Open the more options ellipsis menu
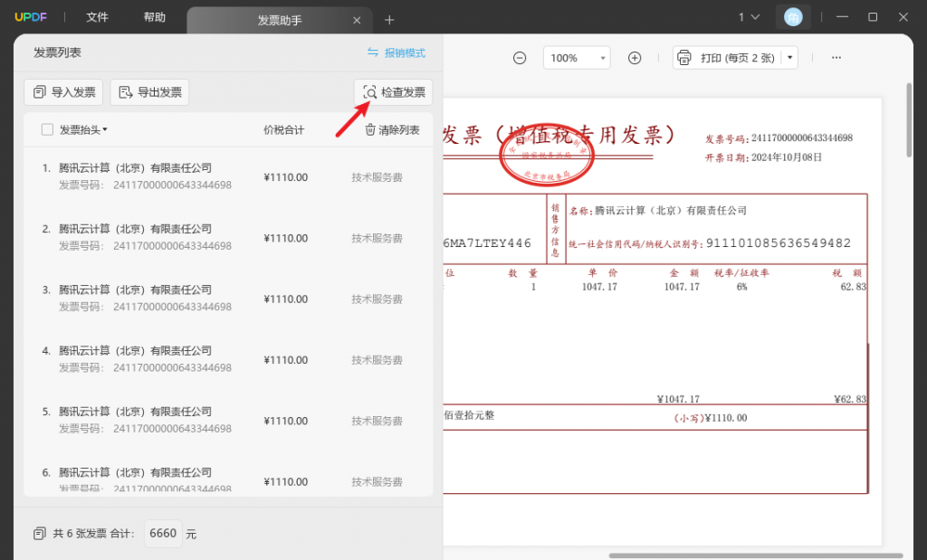Screen dimensions: 927x560 click(x=836, y=58)
